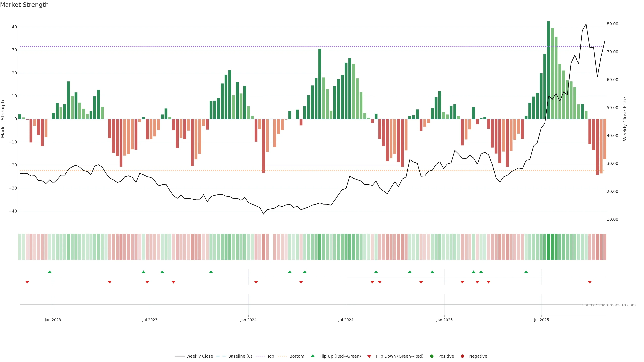Click the first red flip-down marker on the far left
This screenshot has height=362, width=644.
pos(27,282)
